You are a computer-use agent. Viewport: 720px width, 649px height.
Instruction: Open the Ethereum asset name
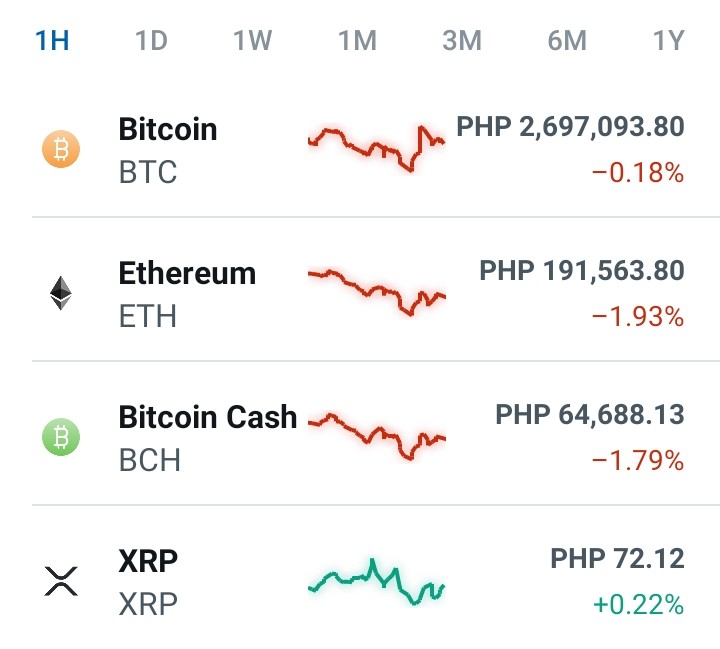click(x=187, y=273)
